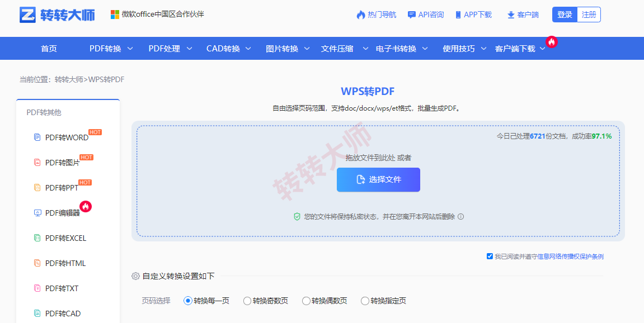The height and width of the screenshot is (323, 644).
Task: Click the 登录 button
Action: point(565,15)
